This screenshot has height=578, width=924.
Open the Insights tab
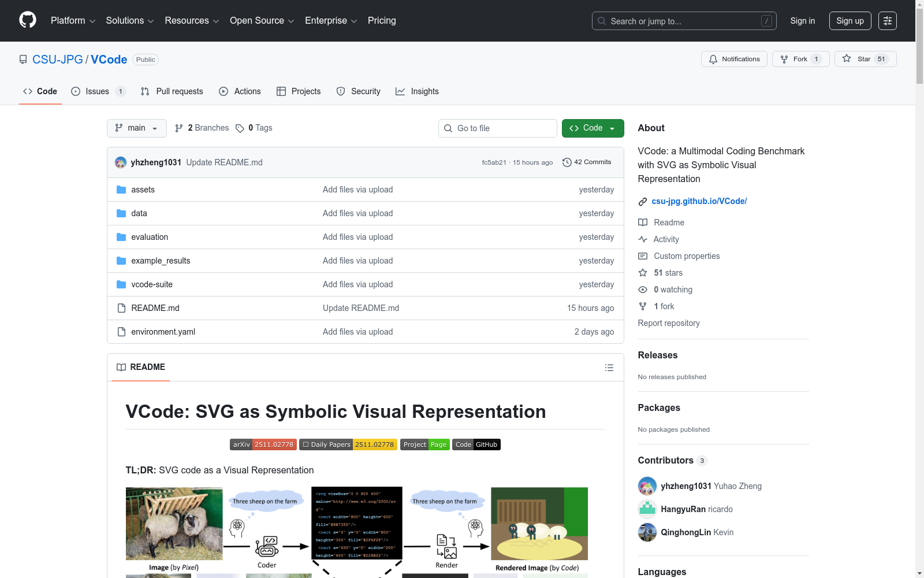tap(418, 91)
